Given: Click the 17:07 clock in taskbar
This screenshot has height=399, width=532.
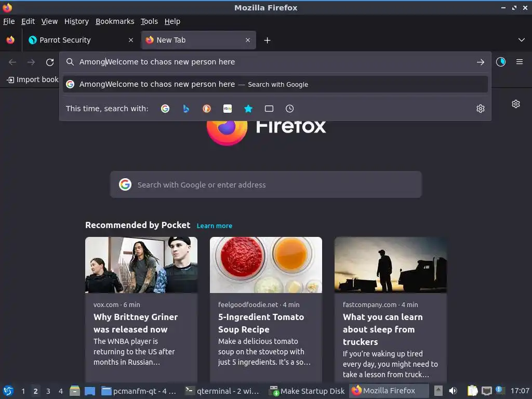Looking at the screenshot, I should (x=520, y=391).
